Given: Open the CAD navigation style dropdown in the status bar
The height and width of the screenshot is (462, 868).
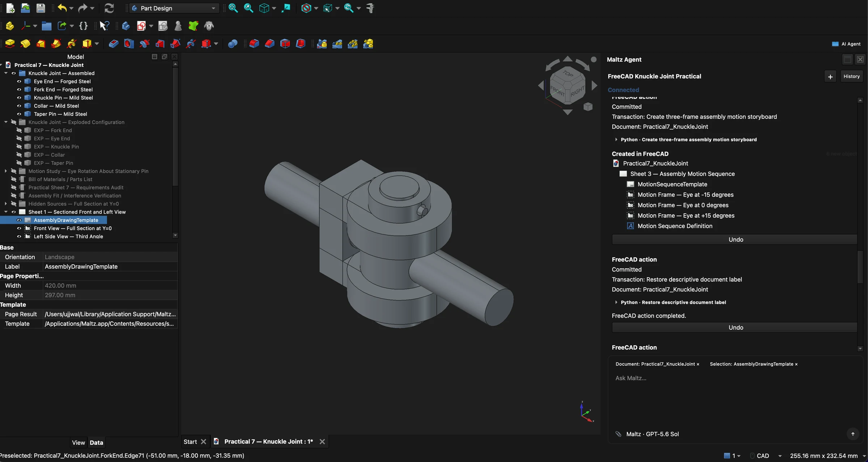Looking at the screenshot, I should (767, 455).
